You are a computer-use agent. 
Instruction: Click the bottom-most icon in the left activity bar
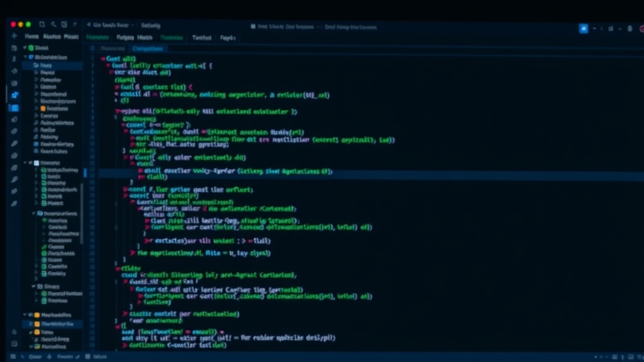tap(14, 344)
